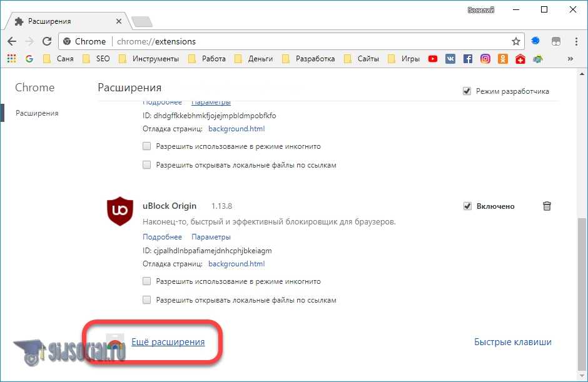588x382 pixels.
Task: Open the YouTube bookmark icon
Action: tap(433, 59)
